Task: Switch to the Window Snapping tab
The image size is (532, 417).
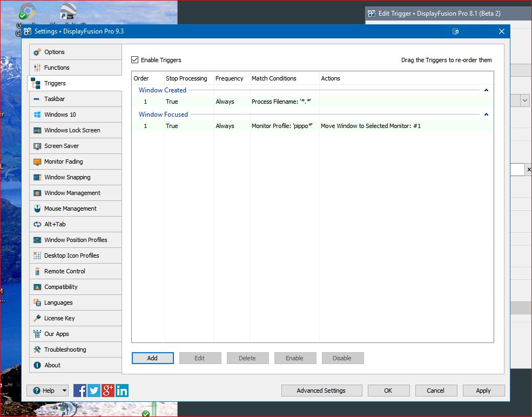Action: [68, 177]
